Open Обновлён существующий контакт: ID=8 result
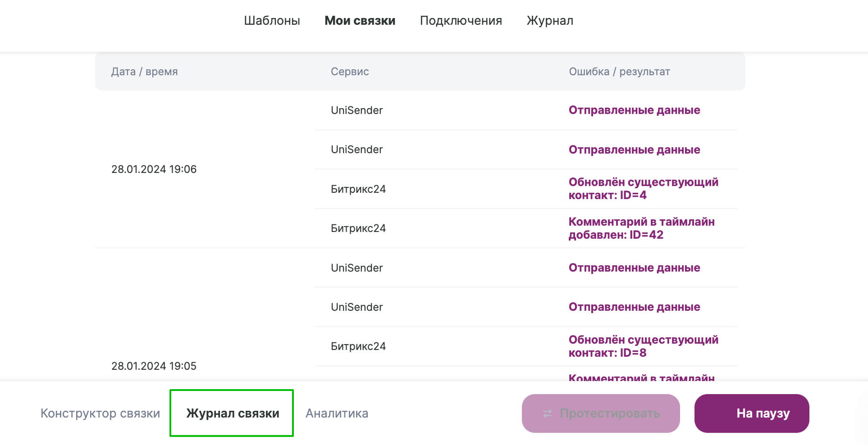868x445 pixels. (x=643, y=346)
